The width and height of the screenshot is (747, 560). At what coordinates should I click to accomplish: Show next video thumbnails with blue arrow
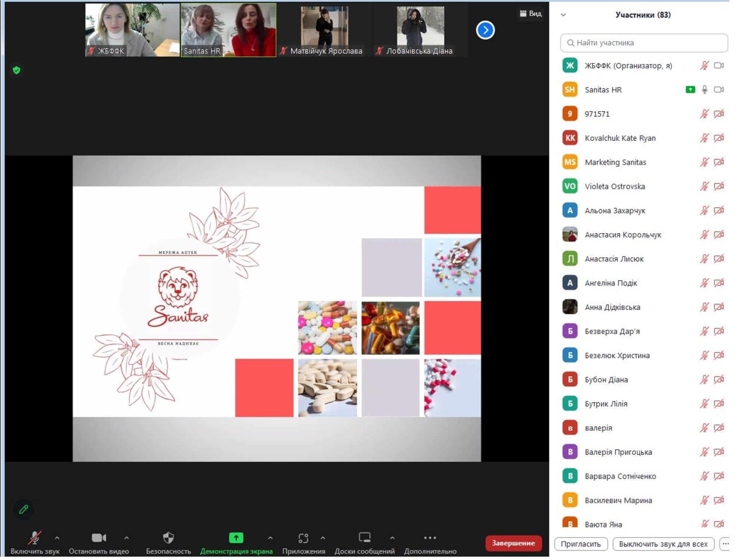(x=485, y=30)
